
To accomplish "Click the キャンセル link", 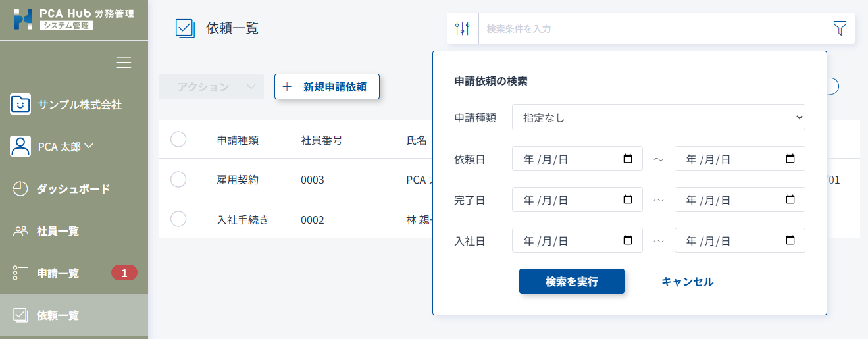I will 687,281.
